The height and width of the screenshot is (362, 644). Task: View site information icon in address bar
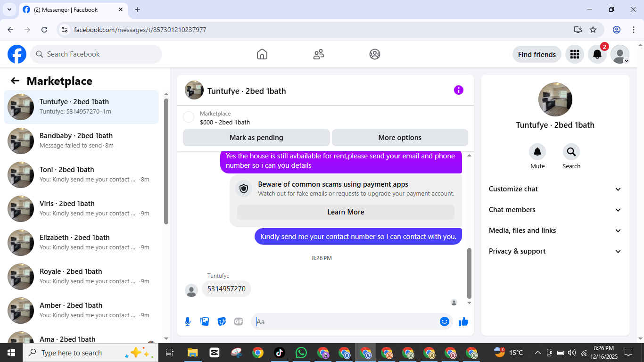[x=65, y=30]
